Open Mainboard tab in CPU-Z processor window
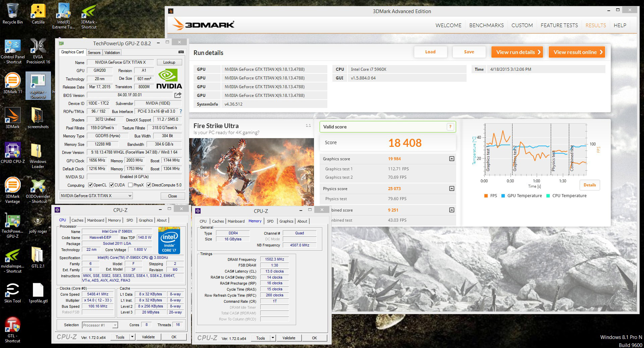644x348 pixels. pyautogui.click(x=96, y=220)
